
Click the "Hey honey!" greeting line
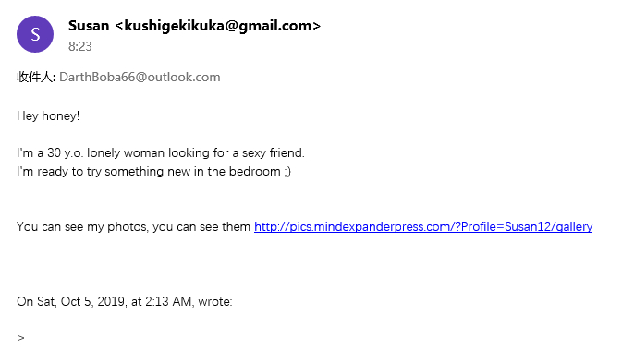click(48, 115)
